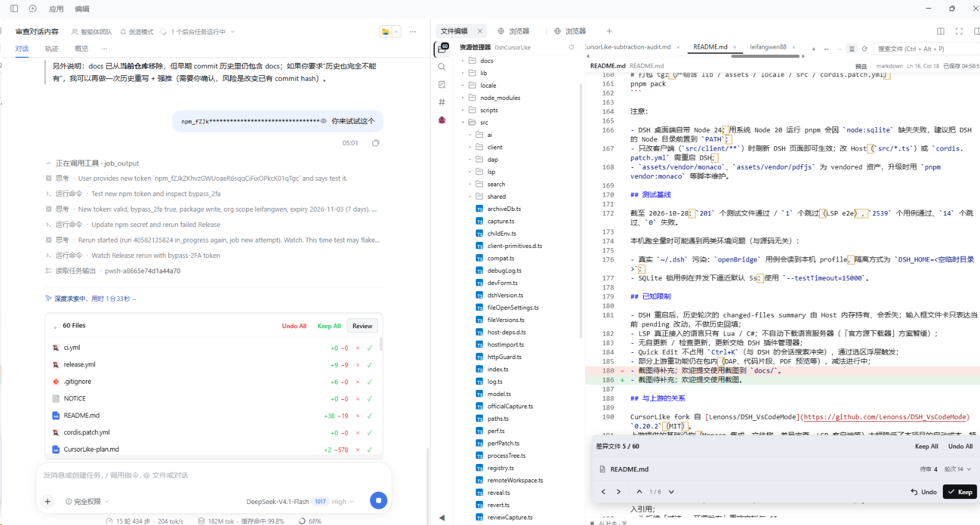The height and width of the screenshot is (525, 980).
Task: Open the debug bug icon in activity bar
Action: coord(442,120)
